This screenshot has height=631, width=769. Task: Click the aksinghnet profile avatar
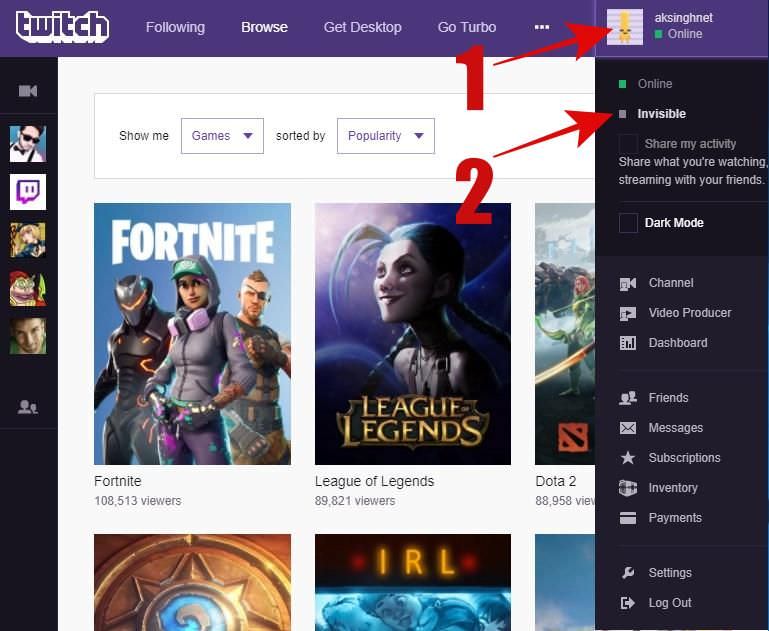coord(625,27)
